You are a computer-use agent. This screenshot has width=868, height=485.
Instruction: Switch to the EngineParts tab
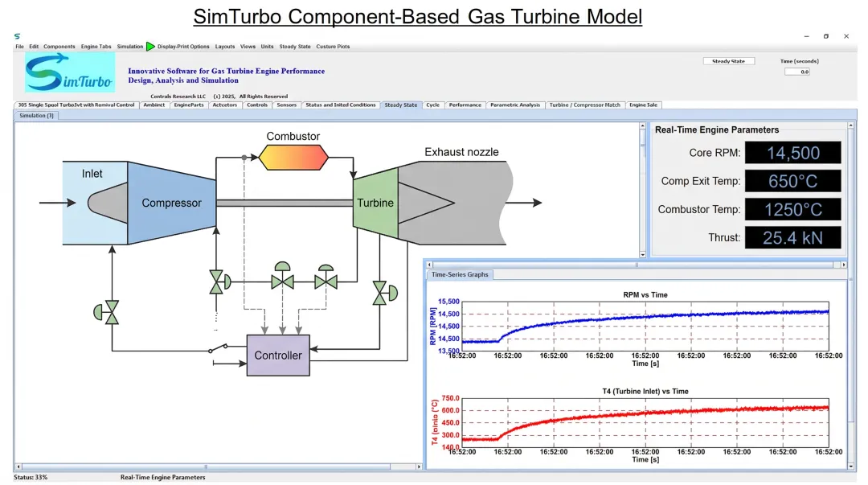[x=189, y=105]
